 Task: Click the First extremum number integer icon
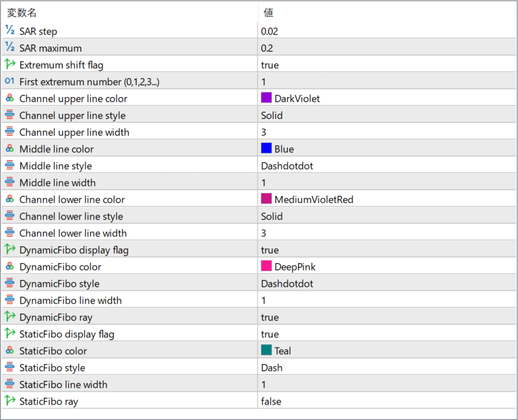tap(9, 81)
